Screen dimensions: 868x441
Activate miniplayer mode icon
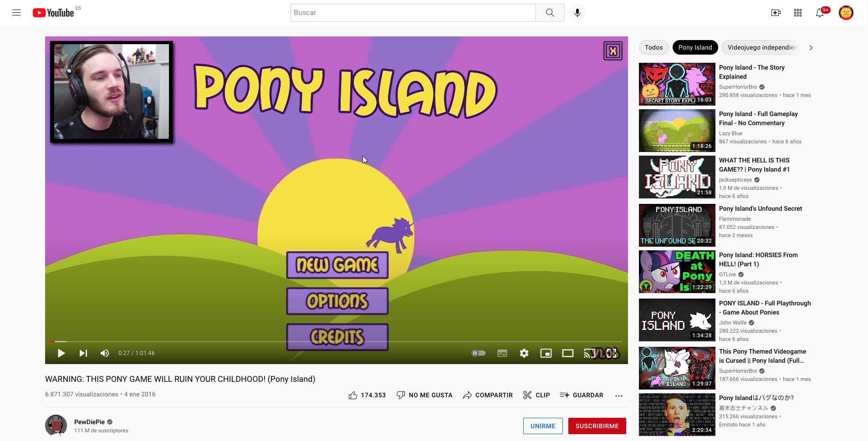click(545, 353)
